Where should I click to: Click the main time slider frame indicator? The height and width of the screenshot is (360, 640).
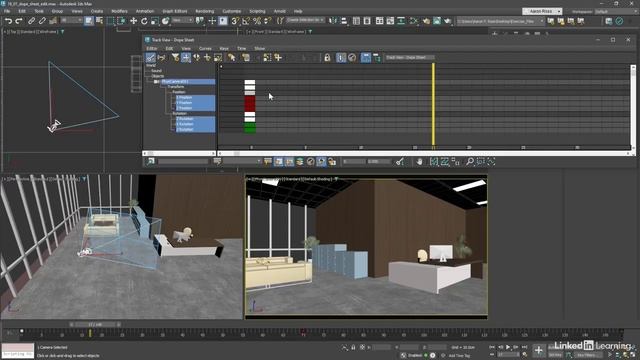click(x=96, y=324)
